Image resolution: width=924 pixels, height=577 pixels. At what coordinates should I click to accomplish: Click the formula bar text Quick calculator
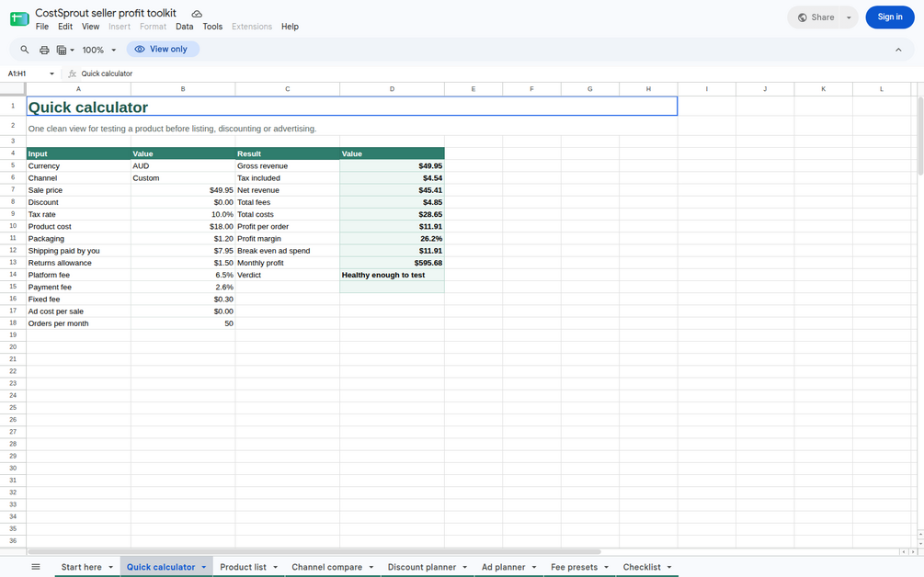click(x=107, y=74)
